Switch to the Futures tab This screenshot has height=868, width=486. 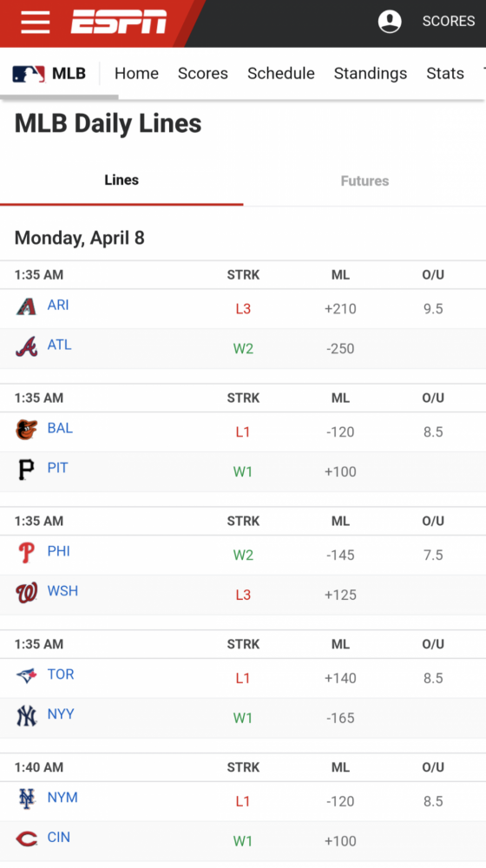pos(364,181)
